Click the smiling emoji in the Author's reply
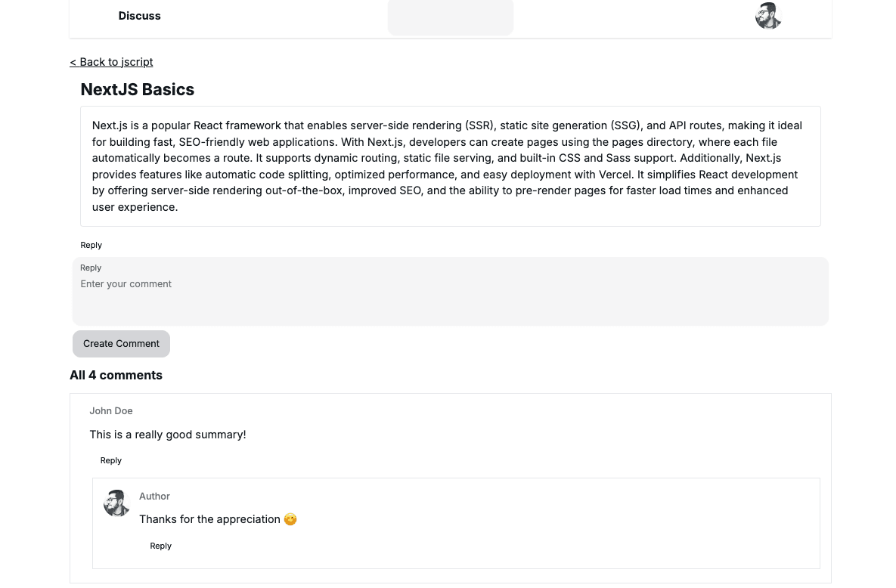This screenshot has height=588, width=896. (x=290, y=519)
